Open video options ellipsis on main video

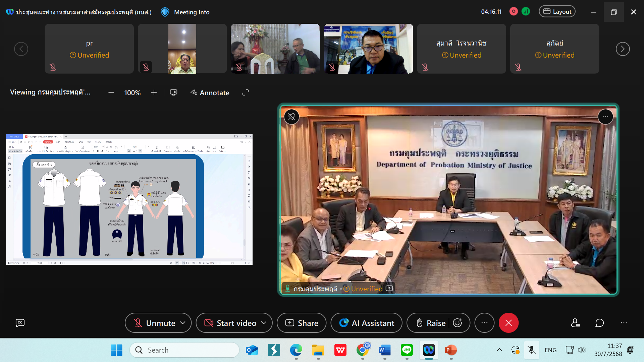pyautogui.click(x=605, y=117)
